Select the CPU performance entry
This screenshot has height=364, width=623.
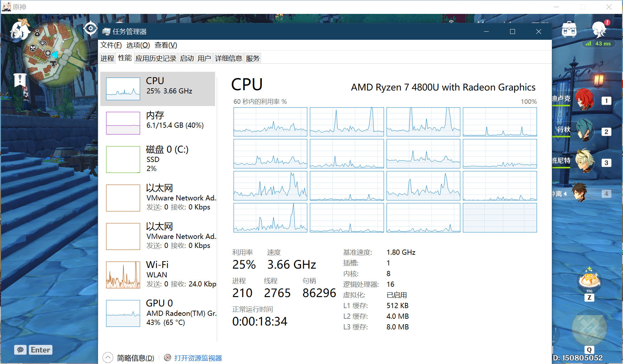pos(158,89)
